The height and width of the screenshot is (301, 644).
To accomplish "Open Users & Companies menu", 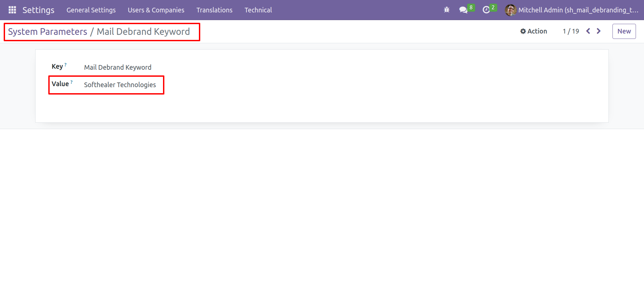I will [x=156, y=10].
